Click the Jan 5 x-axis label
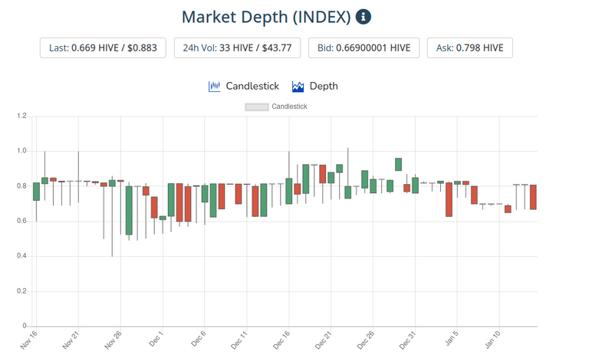Screen dimensions: 589x364 451,338
